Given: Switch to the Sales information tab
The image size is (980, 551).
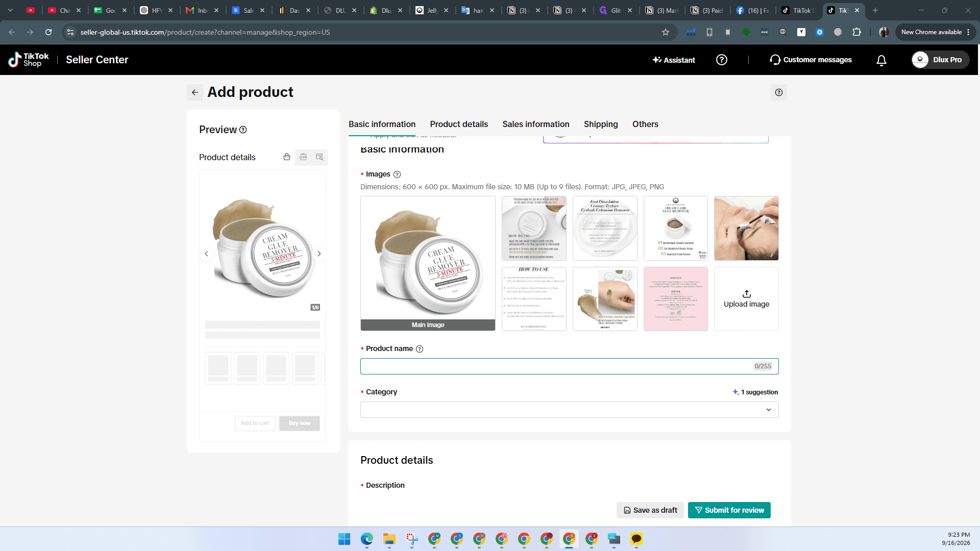Looking at the screenshot, I should click(x=535, y=124).
